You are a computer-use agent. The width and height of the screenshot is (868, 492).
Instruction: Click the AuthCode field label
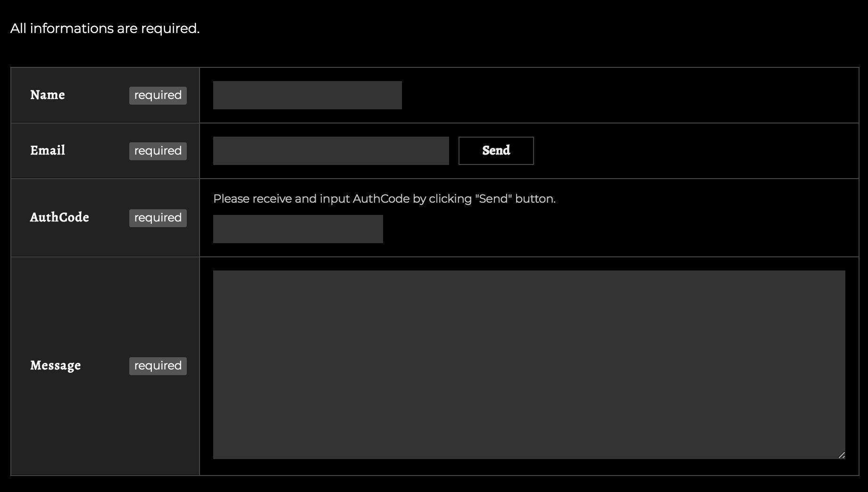59,218
